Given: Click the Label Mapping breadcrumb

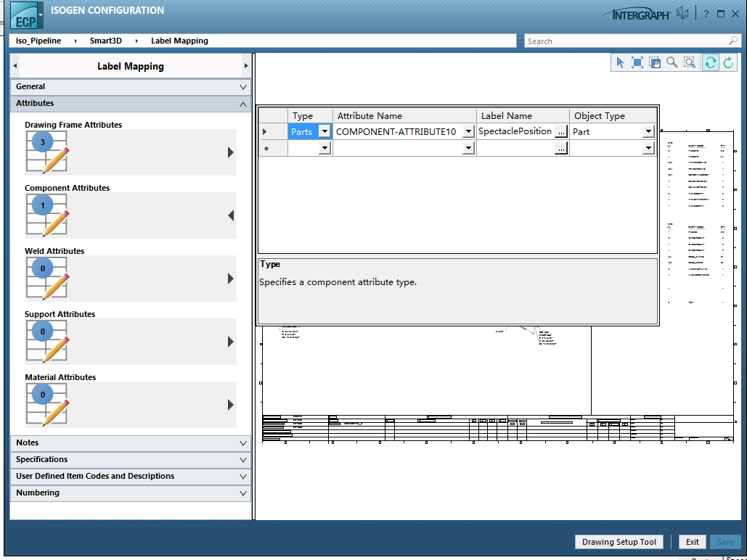Looking at the screenshot, I should [x=179, y=41].
